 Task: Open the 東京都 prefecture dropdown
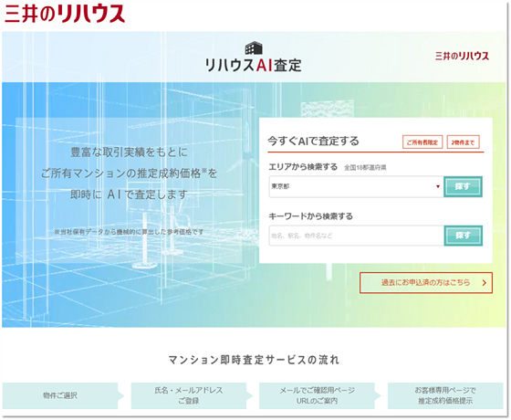356,187
